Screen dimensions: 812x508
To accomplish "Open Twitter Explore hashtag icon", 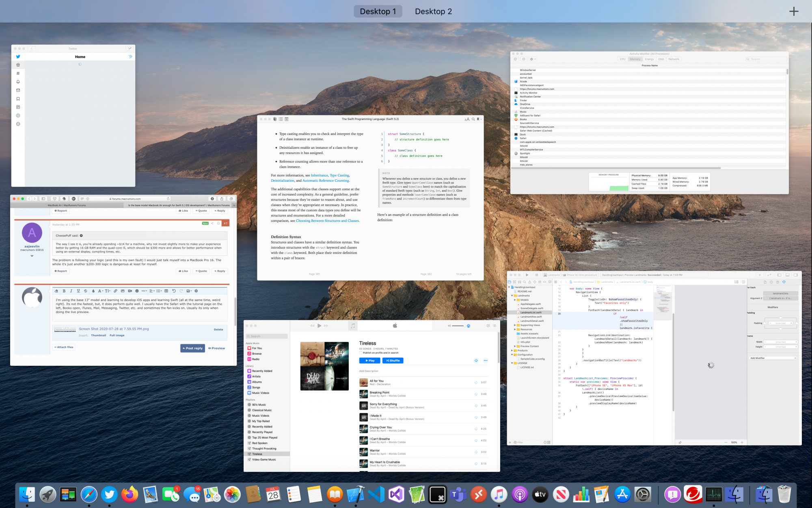I will click(18, 73).
